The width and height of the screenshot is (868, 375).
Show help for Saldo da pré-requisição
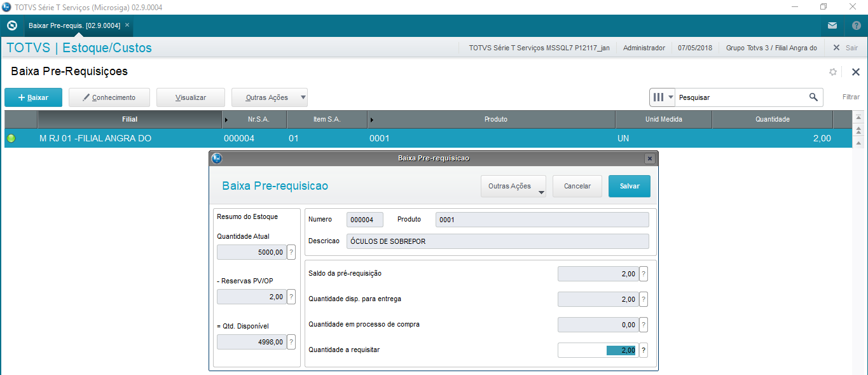click(644, 274)
